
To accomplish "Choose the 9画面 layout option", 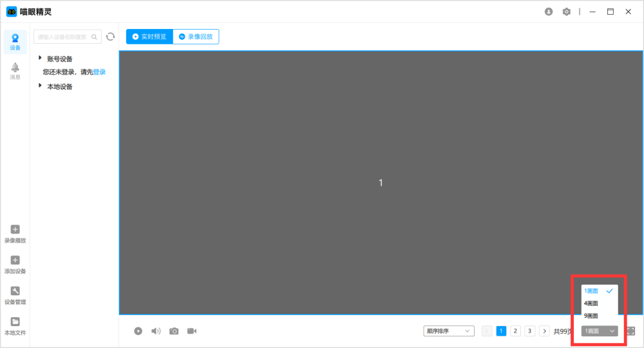I will (x=591, y=316).
